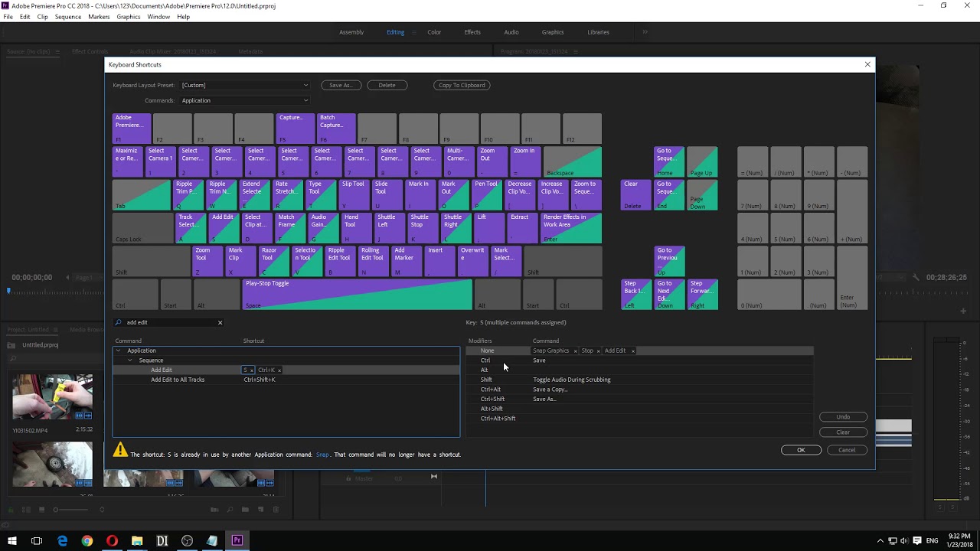The image size is (980, 551).
Task: Open the Keyboard Layout Preset dropdown
Action: [245, 85]
